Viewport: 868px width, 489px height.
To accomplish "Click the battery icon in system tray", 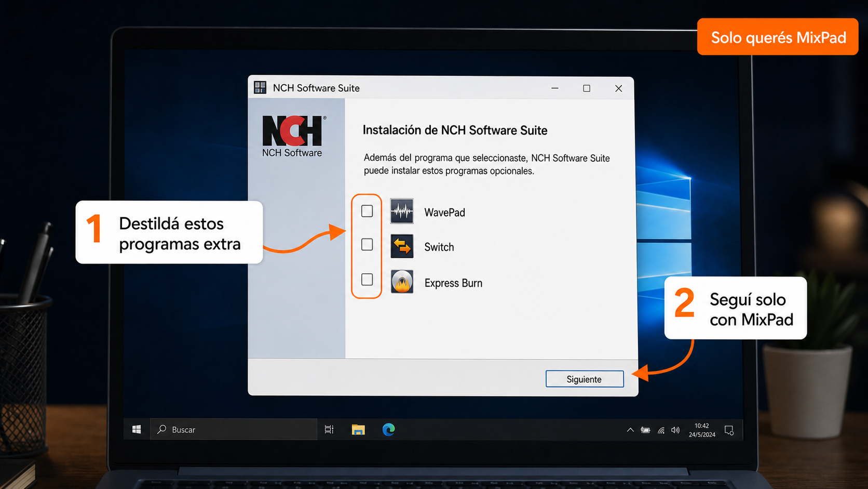I will 645,430.
